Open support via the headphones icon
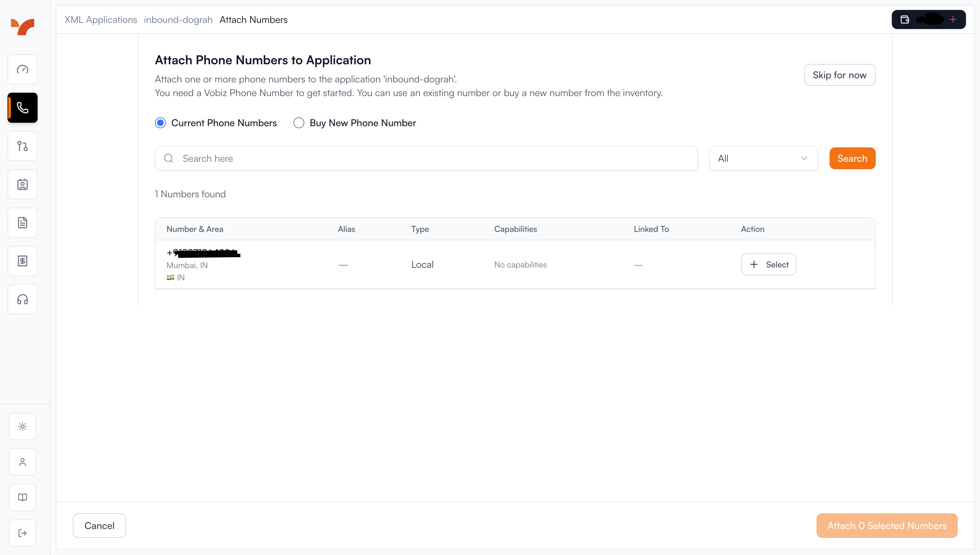The image size is (980, 555). point(22,299)
